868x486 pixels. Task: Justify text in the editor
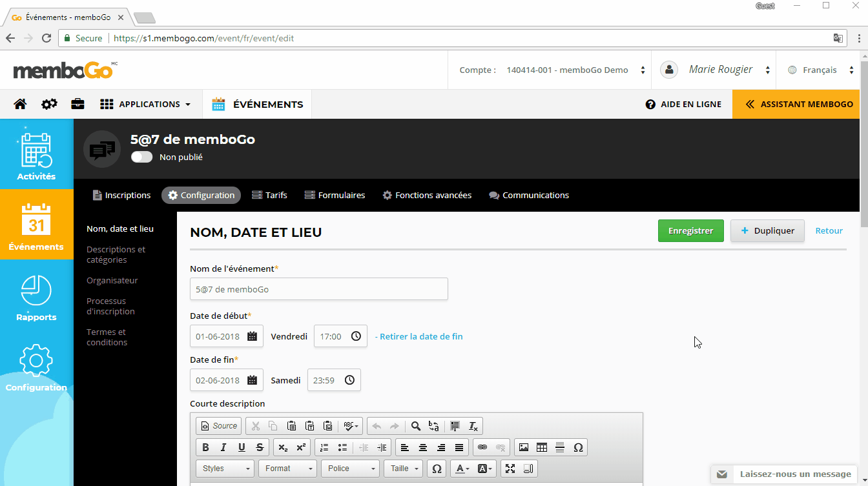pyautogui.click(x=459, y=447)
